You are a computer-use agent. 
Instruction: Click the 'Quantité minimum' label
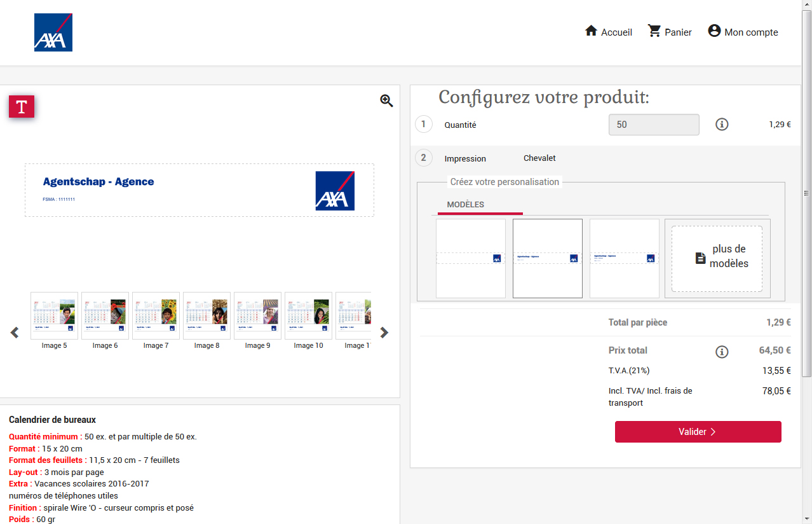tap(46, 437)
